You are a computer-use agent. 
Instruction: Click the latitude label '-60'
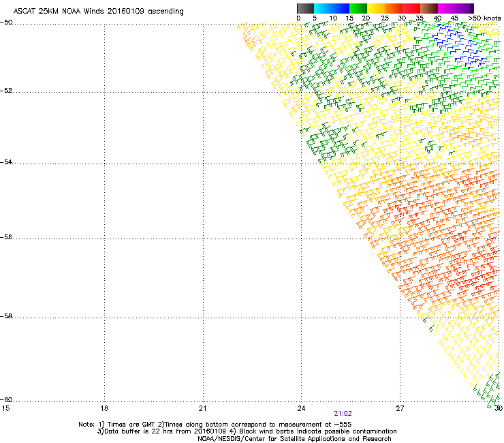coord(6,400)
